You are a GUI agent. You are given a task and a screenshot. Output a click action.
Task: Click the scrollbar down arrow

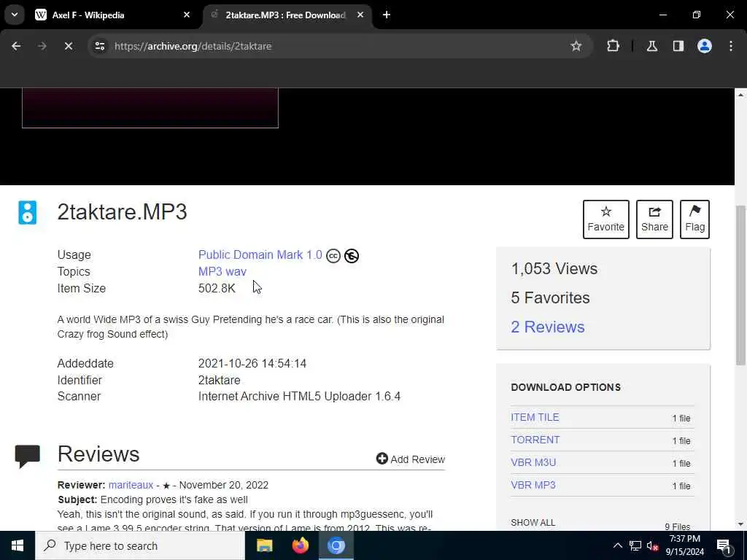[x=741, y=524]
